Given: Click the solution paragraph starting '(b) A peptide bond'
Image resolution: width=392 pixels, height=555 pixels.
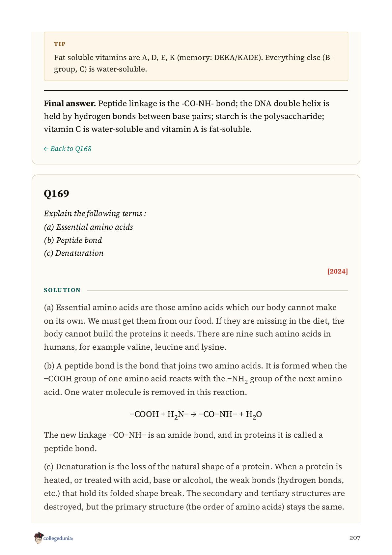Looking at the screenshot, I should (195, 379).
